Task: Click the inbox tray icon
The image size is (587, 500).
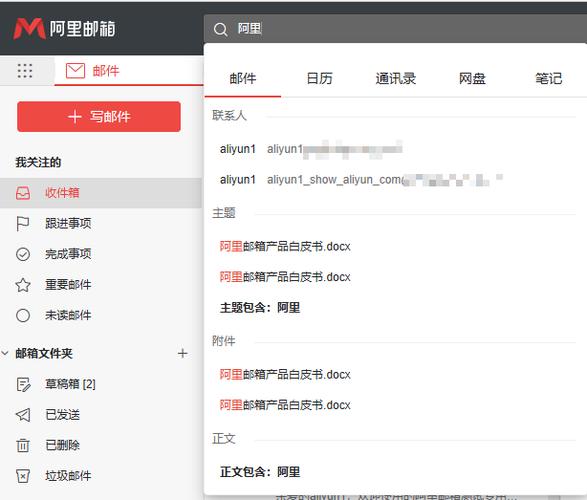Action: pyautogui.click(x=23, y=193)
